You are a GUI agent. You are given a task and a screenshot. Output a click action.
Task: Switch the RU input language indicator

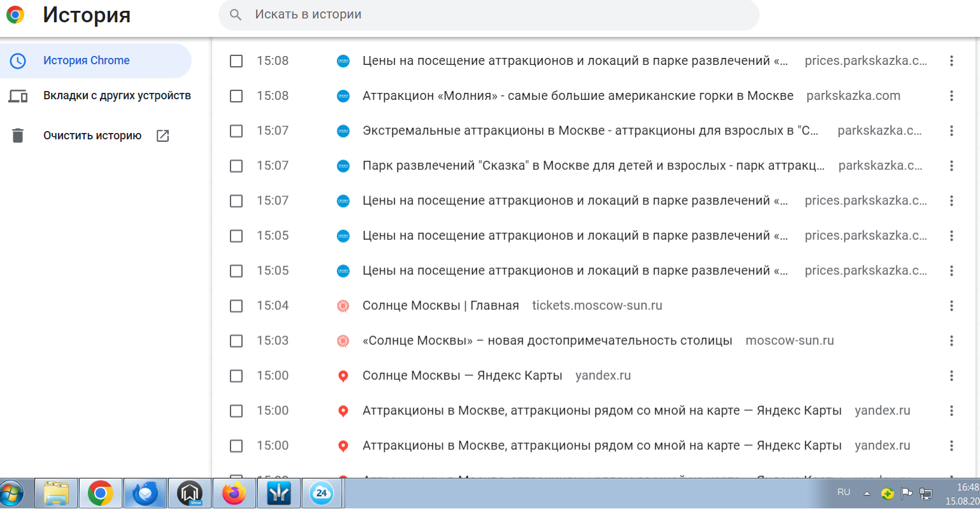click(844, 492)
